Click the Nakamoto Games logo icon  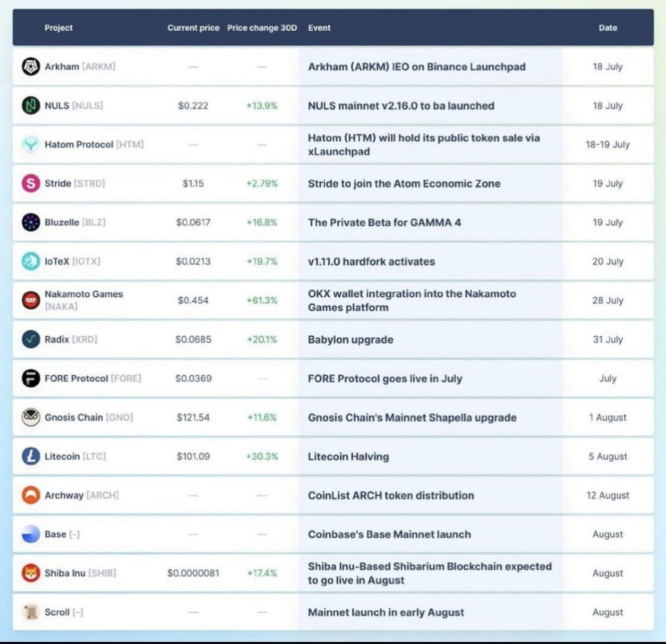pos(31,300)
